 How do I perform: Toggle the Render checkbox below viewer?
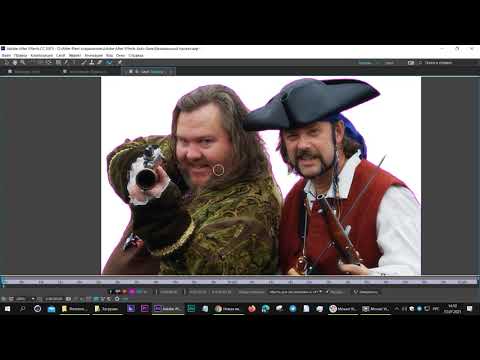pos(328,292)
